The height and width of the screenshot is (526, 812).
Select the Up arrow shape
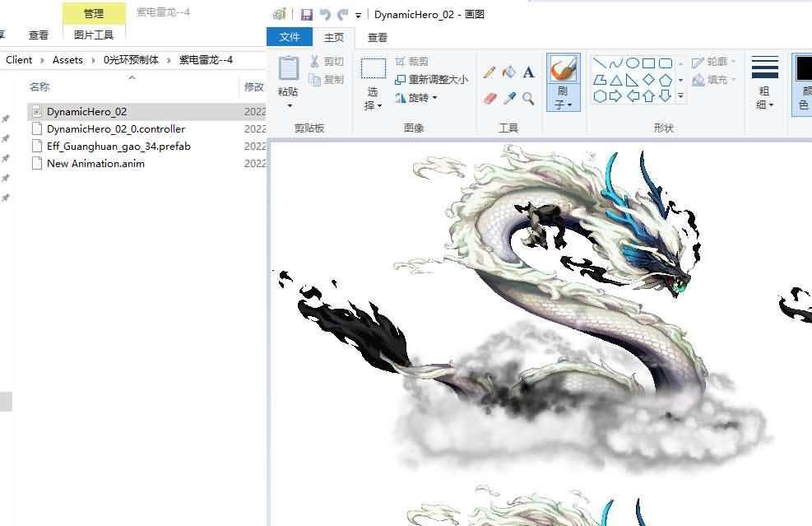(x=648, y=95)
